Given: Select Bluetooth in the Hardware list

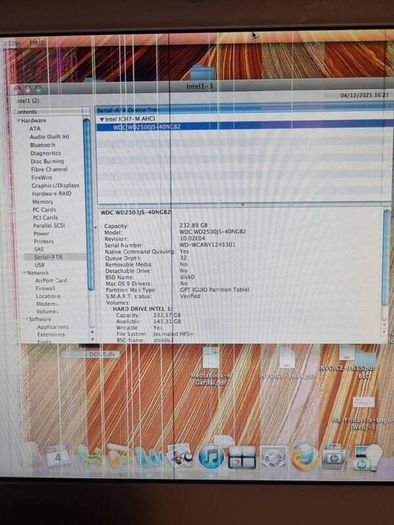Looking at the screenshot, I should tap(43, 145).
